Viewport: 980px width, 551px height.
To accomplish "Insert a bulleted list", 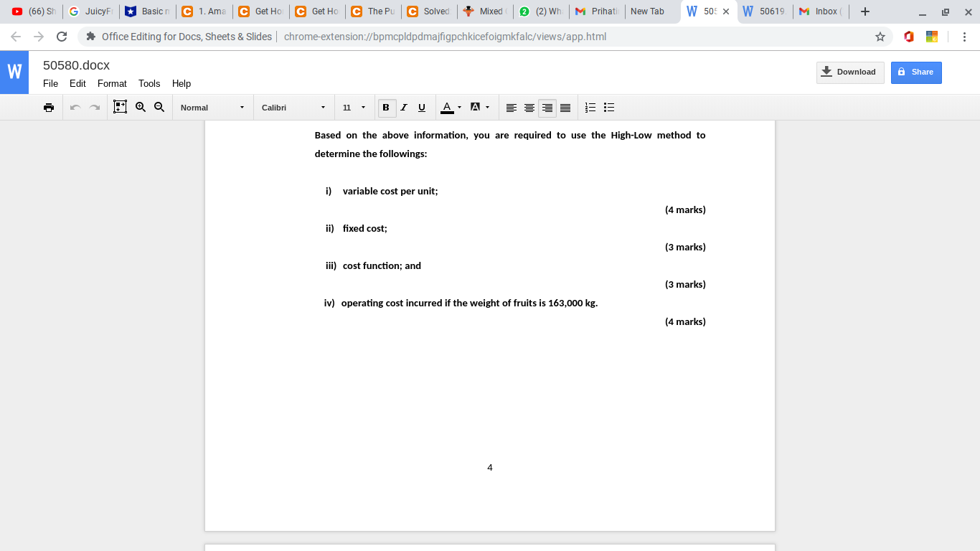I will coord(609,108).
